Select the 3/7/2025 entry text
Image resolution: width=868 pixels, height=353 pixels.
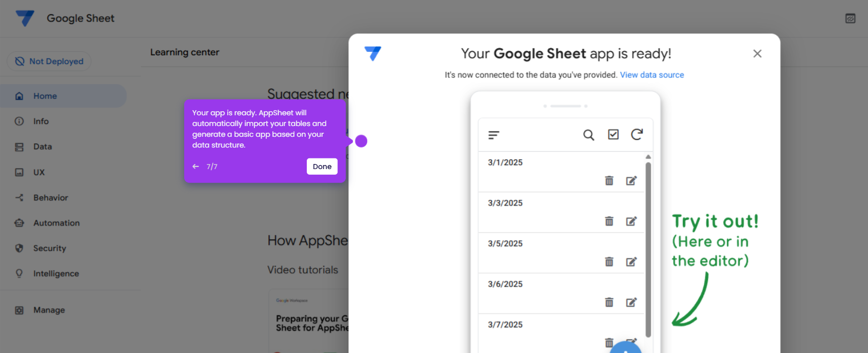(505, 324)
